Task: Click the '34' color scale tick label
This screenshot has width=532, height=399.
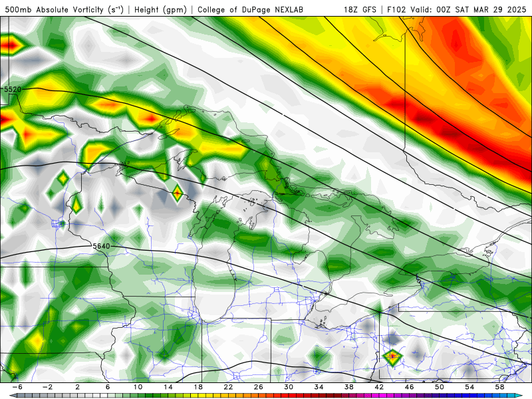Action: pyautogui.click(x=319, y=387)
